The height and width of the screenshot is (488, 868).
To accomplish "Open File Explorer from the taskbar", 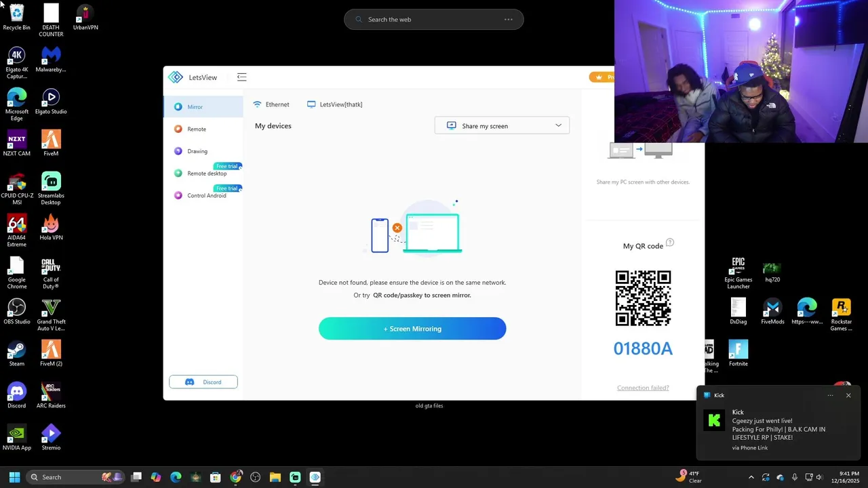I will tap(275, 477).
